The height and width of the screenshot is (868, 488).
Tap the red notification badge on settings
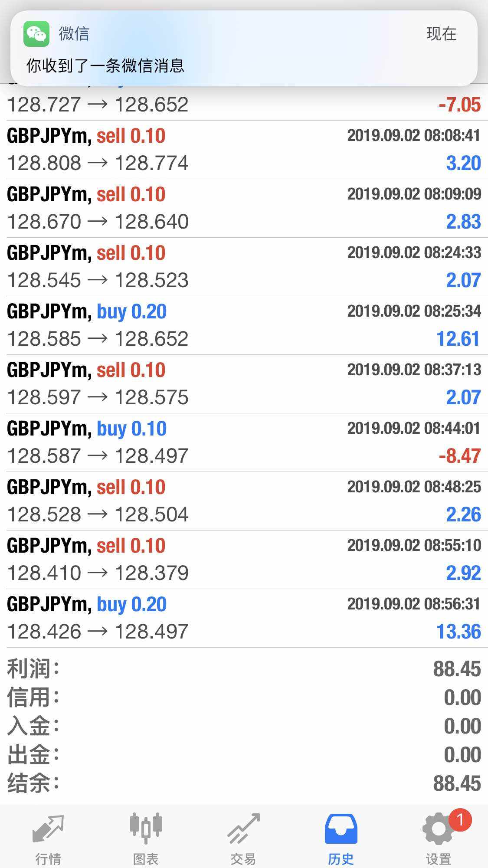pyautogui.click(x=460, y=820)
